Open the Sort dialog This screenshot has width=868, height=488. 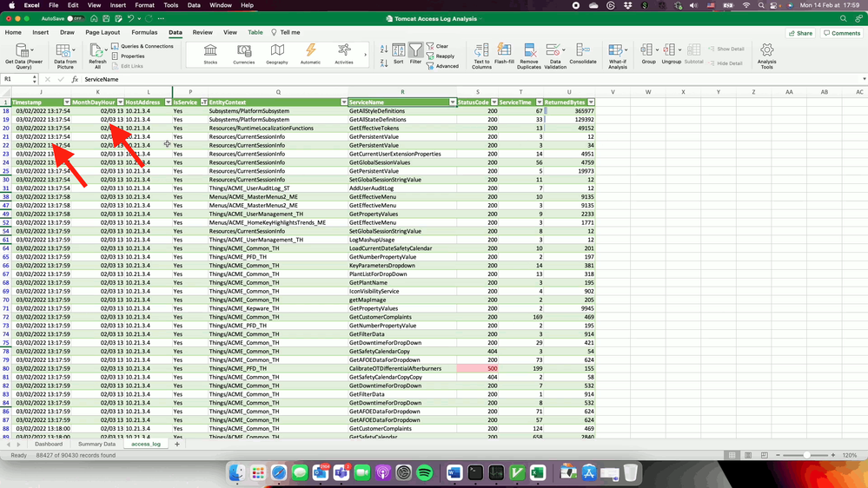(x=399, y=54)
